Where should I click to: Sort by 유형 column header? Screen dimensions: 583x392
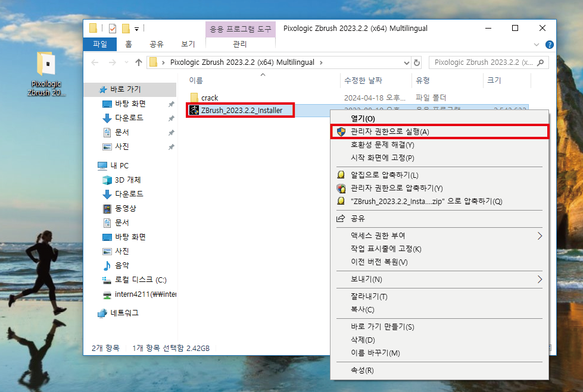tap(423, 80)
